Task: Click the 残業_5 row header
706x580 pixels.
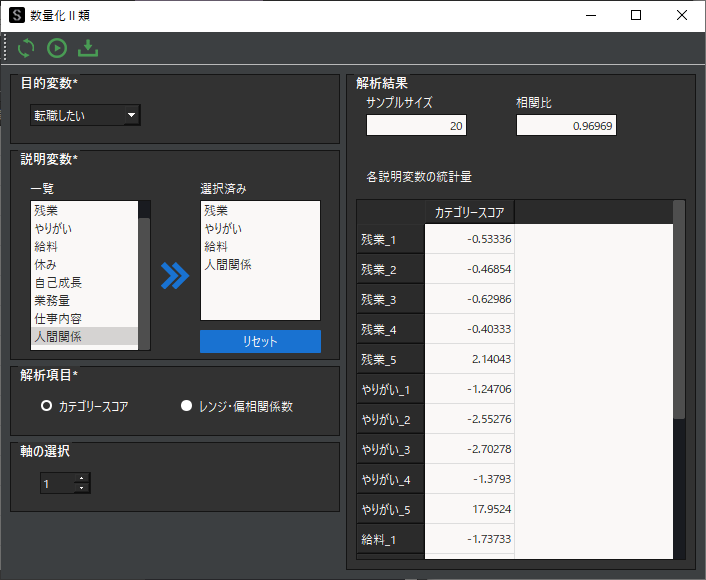Action: point(390,359)
